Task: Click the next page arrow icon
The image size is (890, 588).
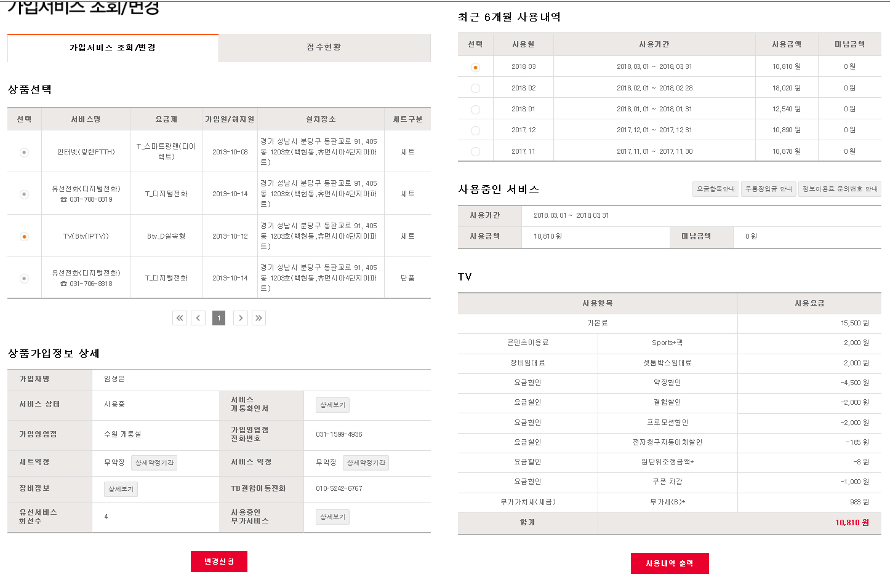Action: [241, 318]
